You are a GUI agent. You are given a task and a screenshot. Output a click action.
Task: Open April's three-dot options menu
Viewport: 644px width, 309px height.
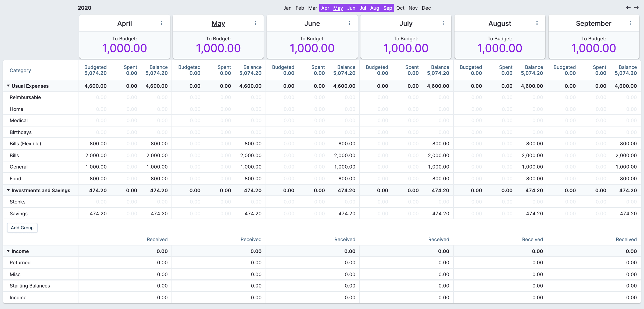pyautogui.click(x=162, y=23)
